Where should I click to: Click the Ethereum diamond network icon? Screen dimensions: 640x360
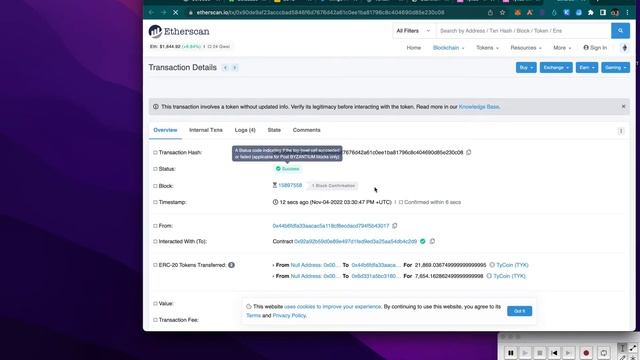click(624, 48)
